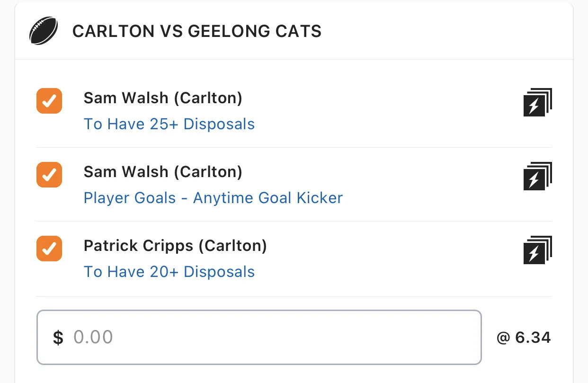The image size is (588, 383).
Task: Click the lightning icon for Anytime Goal Kicker
Action: [537, 176]
